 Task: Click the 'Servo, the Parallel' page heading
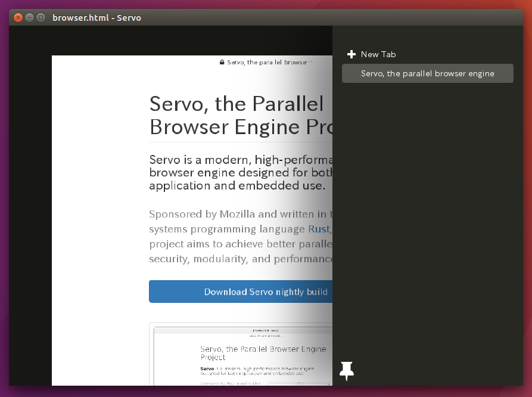[x=241, y=116]
